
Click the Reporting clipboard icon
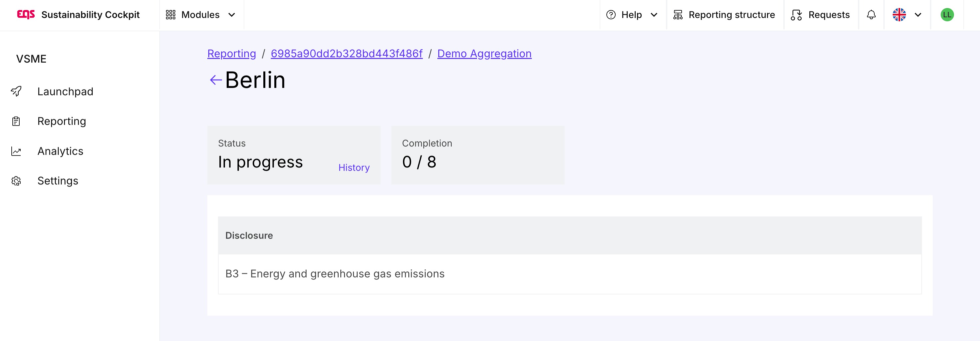16,121
